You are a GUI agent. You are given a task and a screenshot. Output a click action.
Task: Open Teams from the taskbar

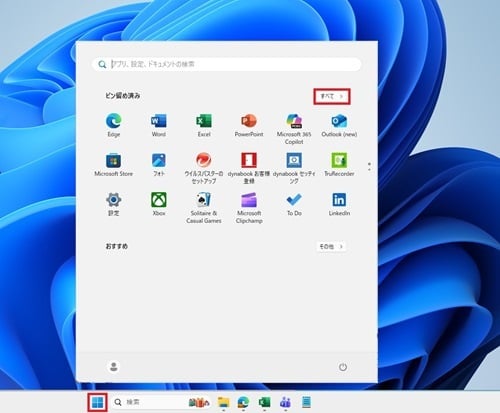(285, 402)
